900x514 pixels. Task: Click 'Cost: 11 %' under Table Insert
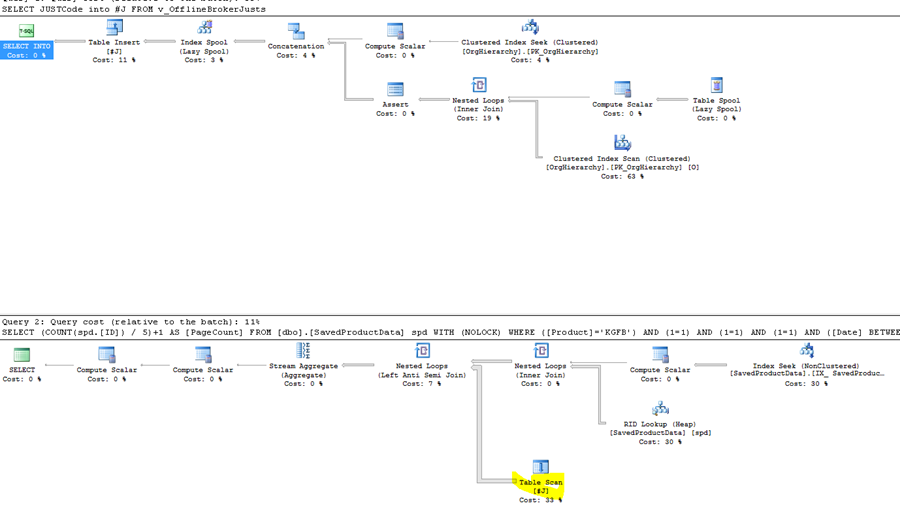114,60
